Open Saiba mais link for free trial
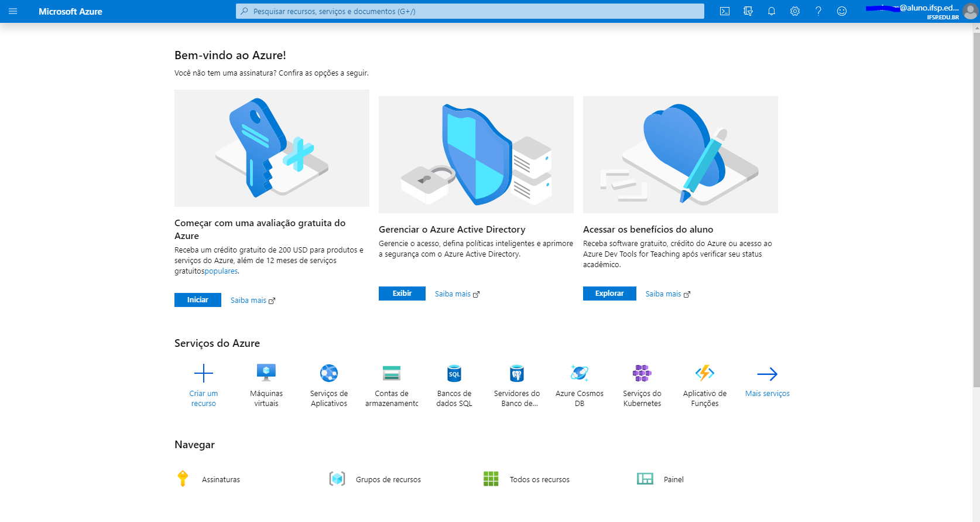The image size is (980, 522). tap(253, 301)
